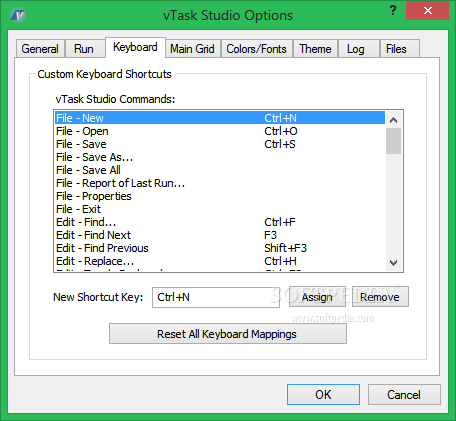Screen dimensions: 456x421
Task: Choose File - Save As... in list
Action: point(220,157)
